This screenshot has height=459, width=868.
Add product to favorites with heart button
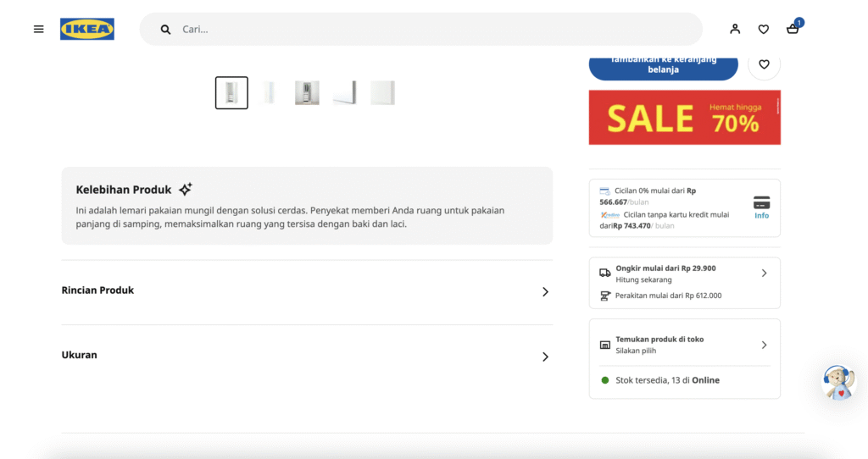point(764,64)
